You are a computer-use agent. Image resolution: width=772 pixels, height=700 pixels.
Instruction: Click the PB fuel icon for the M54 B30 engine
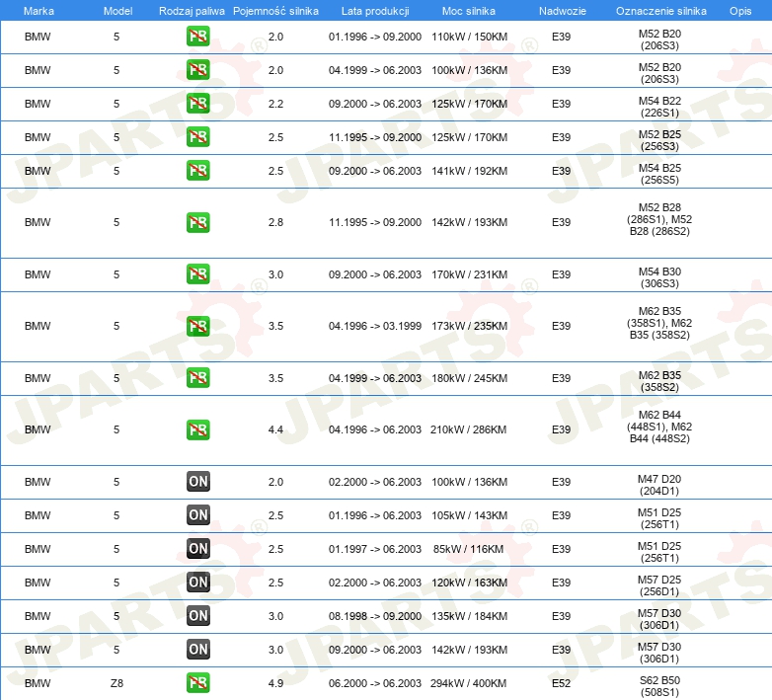(x=197, y=274)
